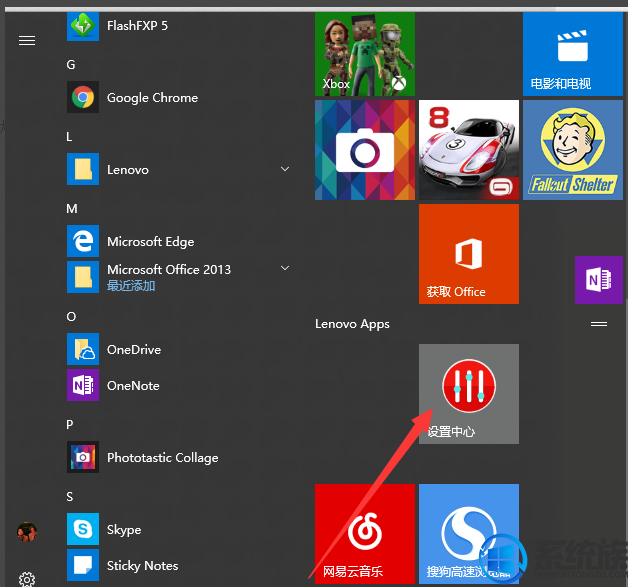
Task: Open Google Chrome
Action: click(x=178, y=97)
